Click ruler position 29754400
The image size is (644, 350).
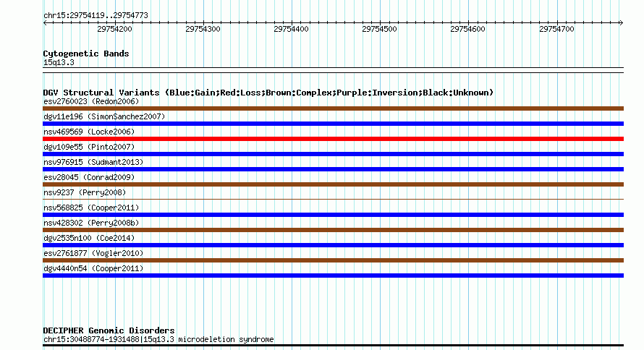tap(291, 29)
